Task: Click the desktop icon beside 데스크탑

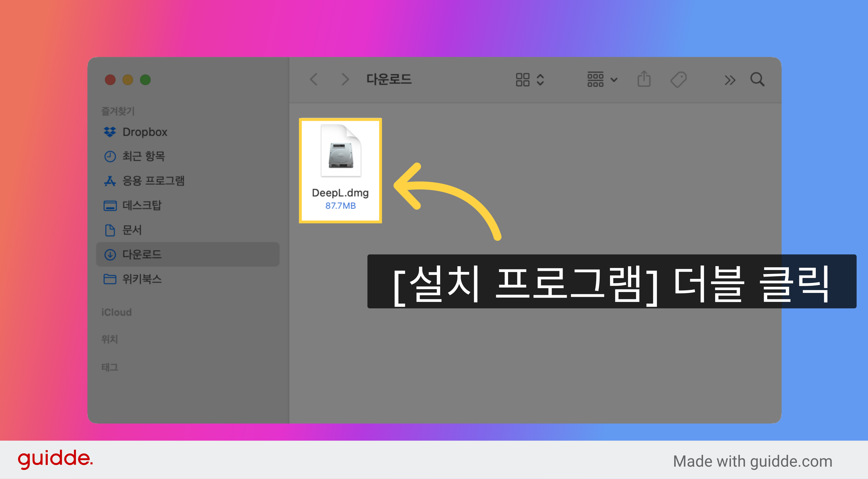Action: tap(110, 206)
